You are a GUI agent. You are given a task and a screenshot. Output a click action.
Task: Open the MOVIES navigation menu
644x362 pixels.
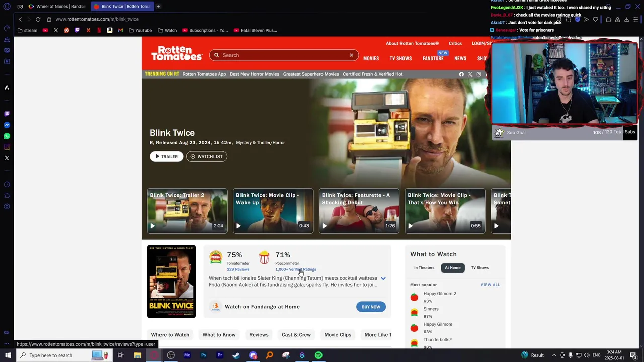[x=371, y=59]
